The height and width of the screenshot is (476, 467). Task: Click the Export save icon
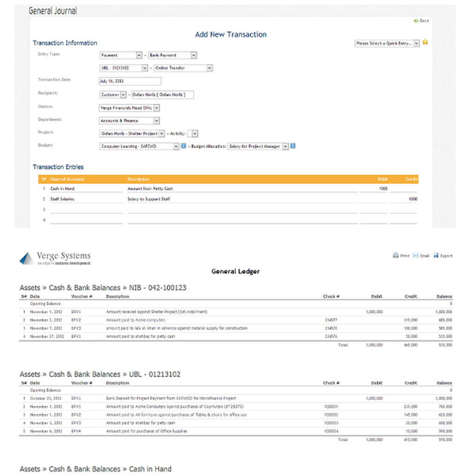(436, 255)
